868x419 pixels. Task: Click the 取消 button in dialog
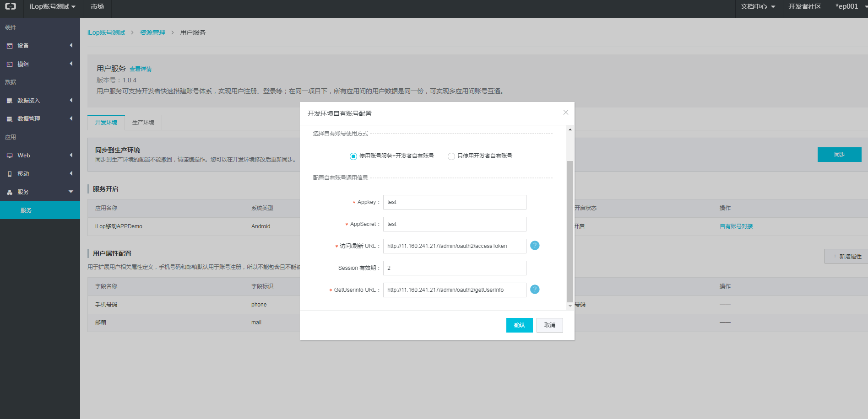(549, 325)
